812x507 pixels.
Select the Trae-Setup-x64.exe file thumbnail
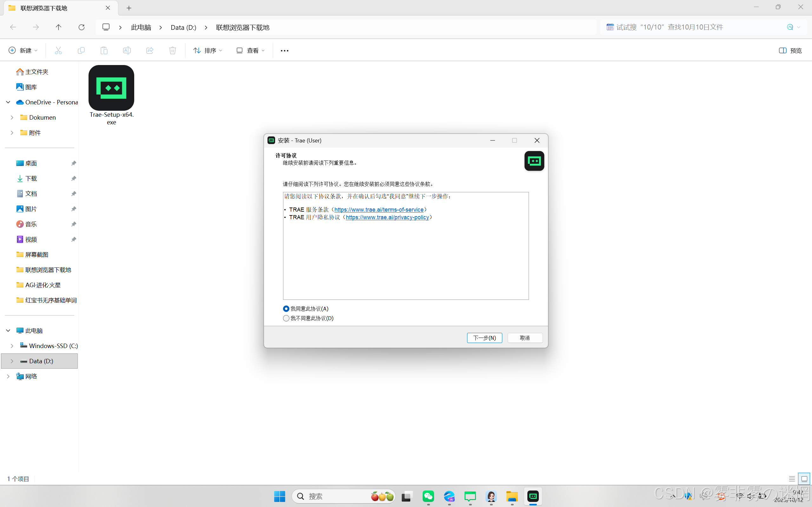111,88
